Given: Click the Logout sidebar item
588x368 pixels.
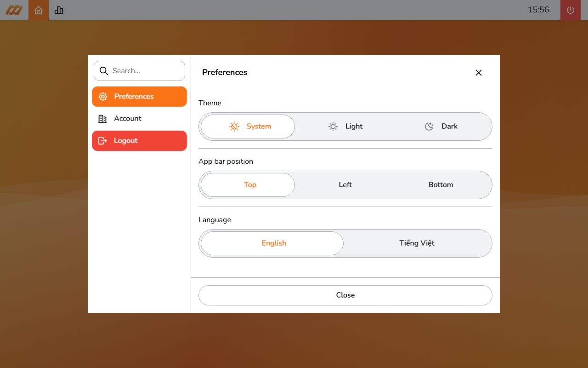Looking at the screenshot, I should point(139,141).
